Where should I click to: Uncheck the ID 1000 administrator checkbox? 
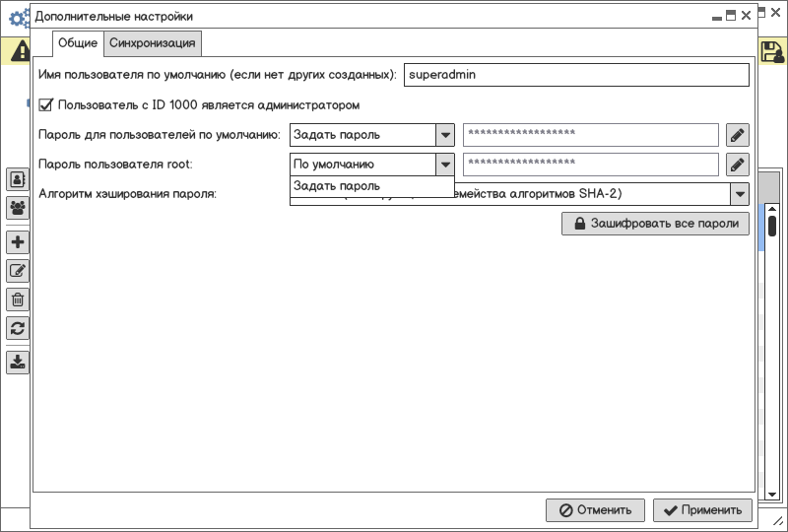[45, 105]
